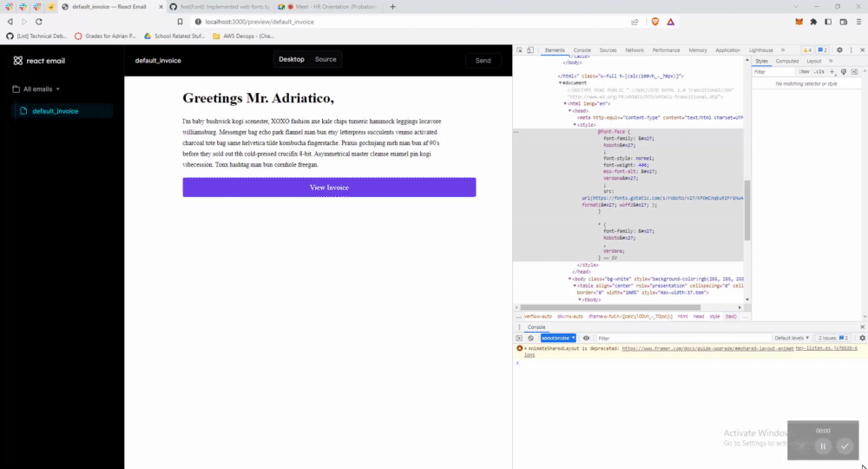Switch to the Sources tab
The image size is (868, 469).
pyautogui.click(x=608, y=50)
